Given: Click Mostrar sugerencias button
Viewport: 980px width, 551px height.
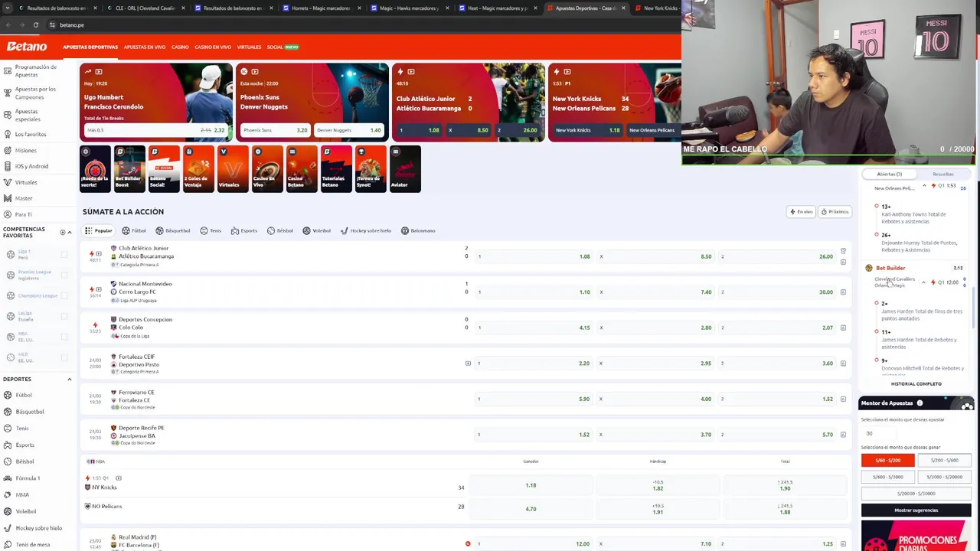Looking at the screenshot, I should click(x=916, y=510).
